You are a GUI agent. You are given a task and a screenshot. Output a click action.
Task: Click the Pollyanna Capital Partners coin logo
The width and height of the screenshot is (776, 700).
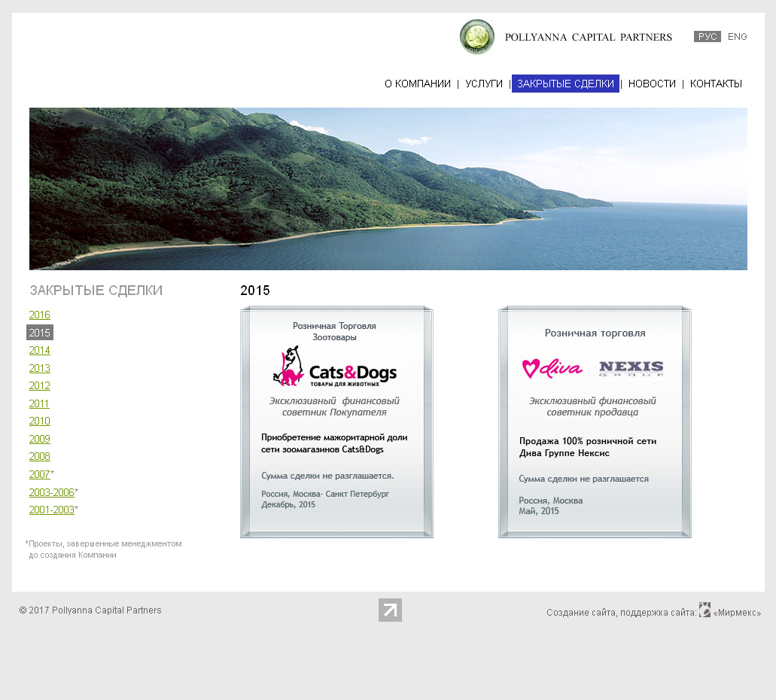coord(477,37)
